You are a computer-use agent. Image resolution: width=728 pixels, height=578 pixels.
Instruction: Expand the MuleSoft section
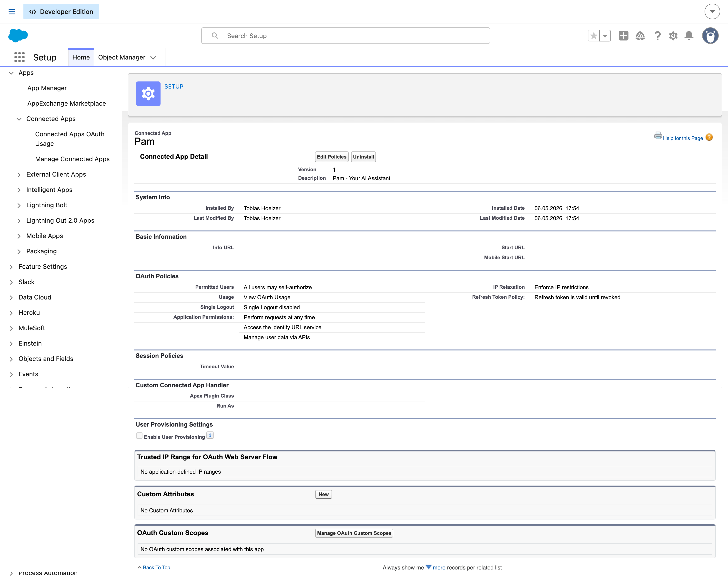point(11,328)
